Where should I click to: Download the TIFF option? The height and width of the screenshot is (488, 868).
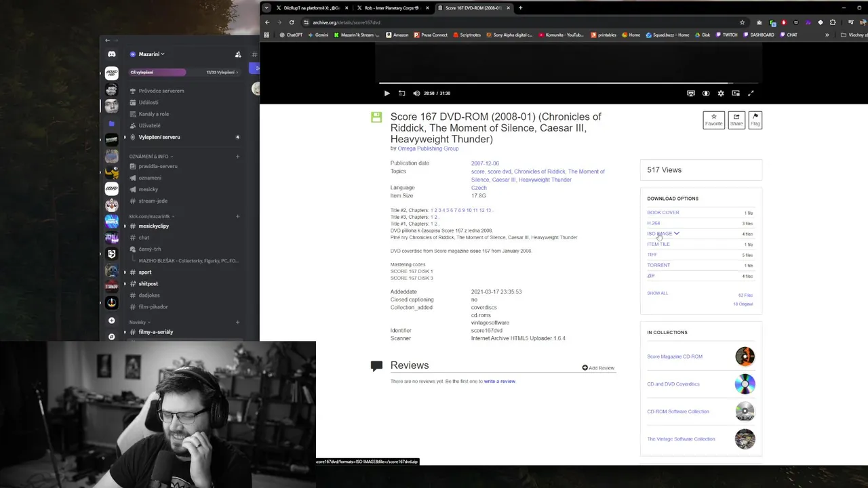coord(652,255)
